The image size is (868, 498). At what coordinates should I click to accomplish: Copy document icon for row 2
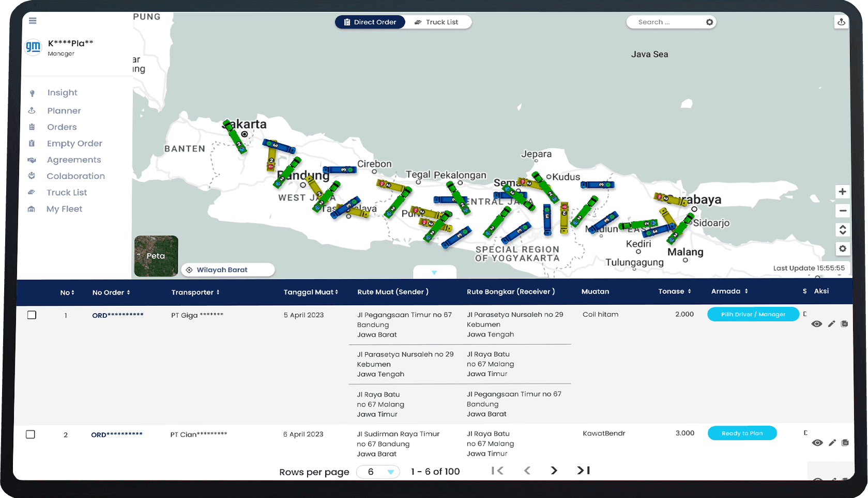(845, 443)
